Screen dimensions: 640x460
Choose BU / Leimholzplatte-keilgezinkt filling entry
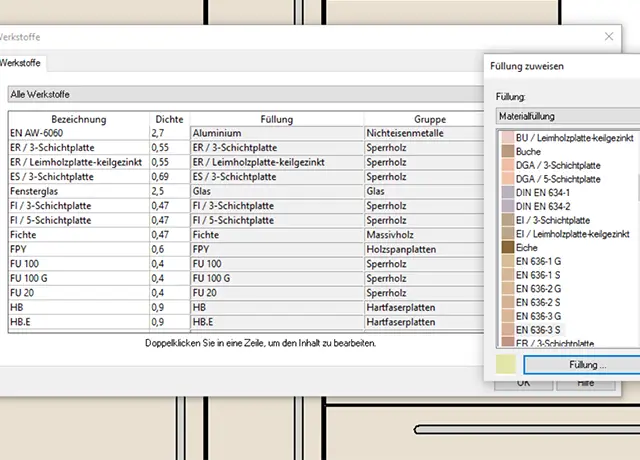(x=576, y=137)
